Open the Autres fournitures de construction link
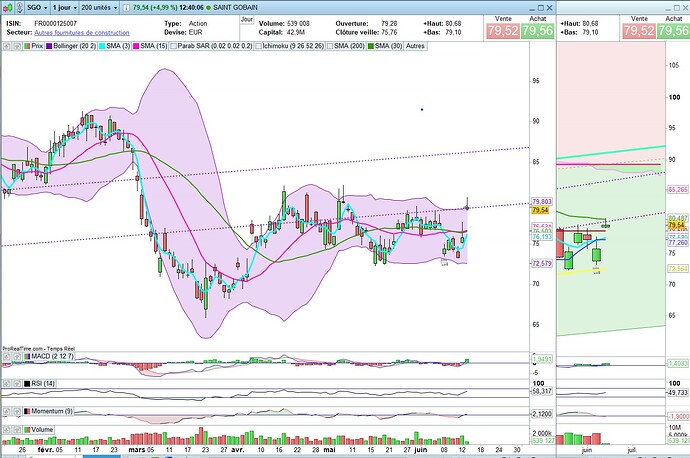Screen dimensions: 690x458 pos(82,33)
